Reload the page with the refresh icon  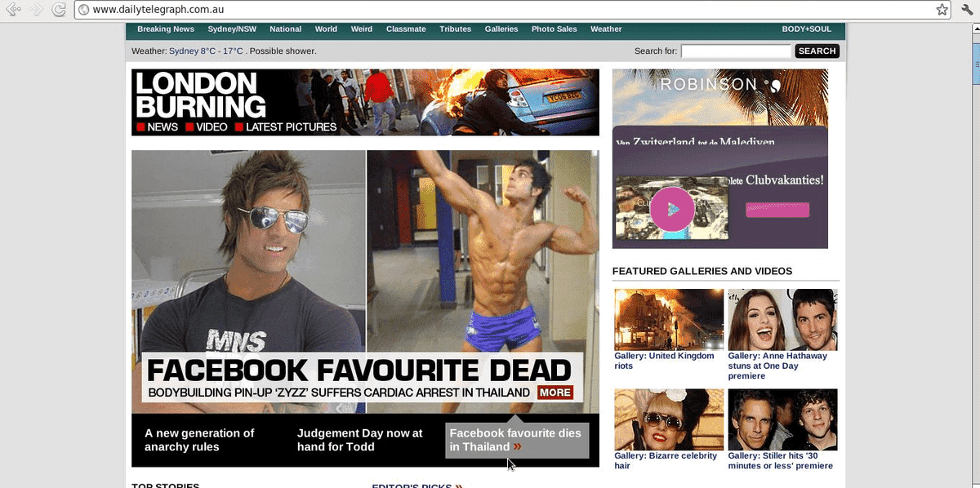(x=59, y=10)
